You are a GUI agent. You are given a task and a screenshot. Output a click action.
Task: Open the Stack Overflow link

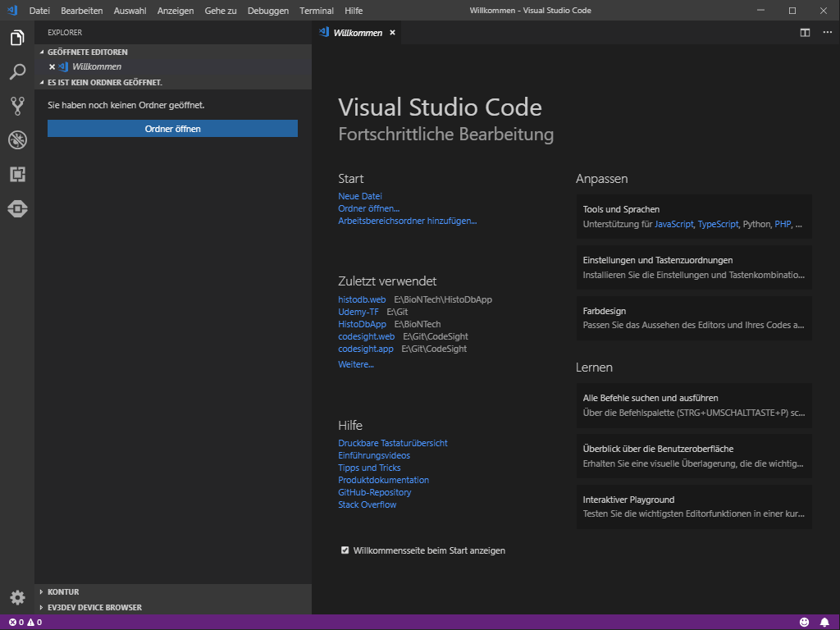pos(367,504)
